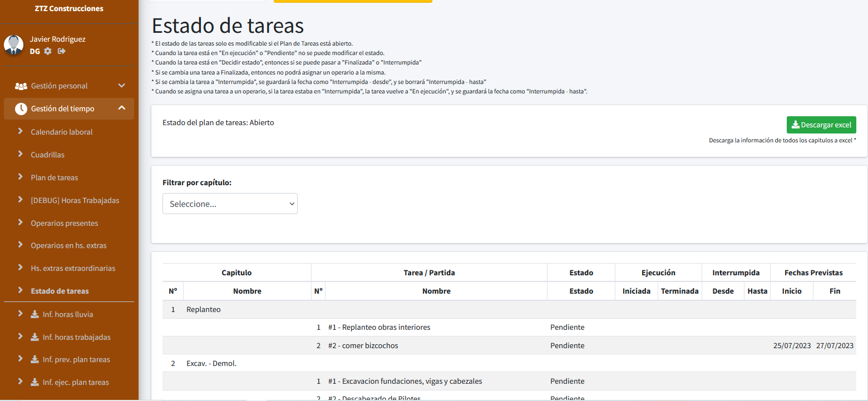Viewport: 868px width, 401px height.
Task: Click the ZTZ Construcciones title
Action: coord(69,8)
